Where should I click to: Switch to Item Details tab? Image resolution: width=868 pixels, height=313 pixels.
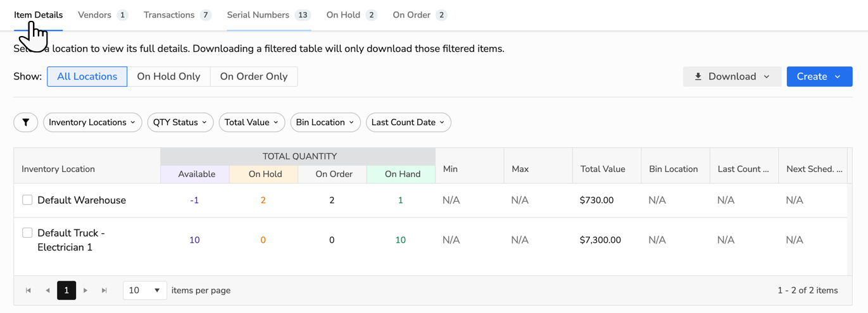tap(39, 15)
